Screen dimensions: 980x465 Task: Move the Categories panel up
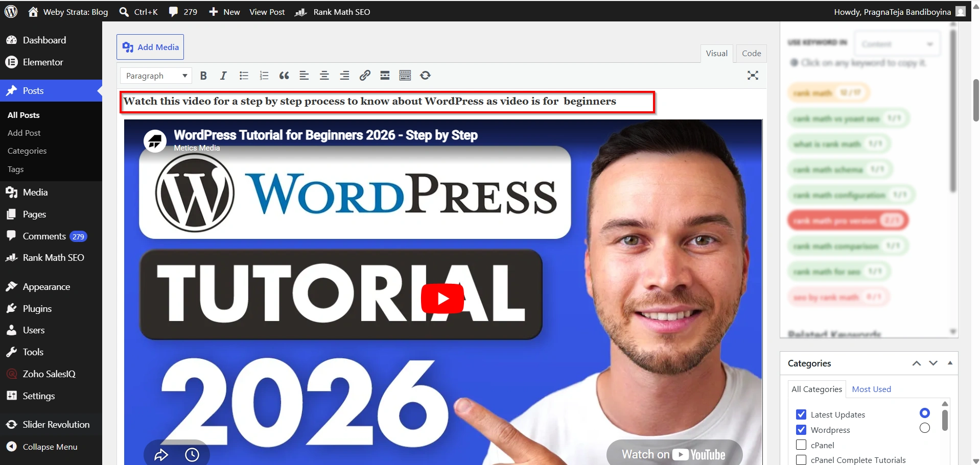coord(917,363)
